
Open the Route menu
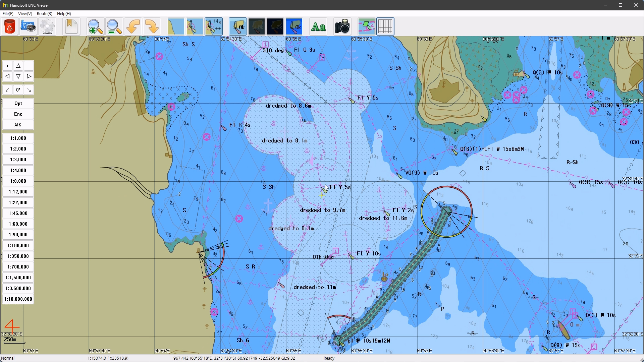(44, 14)
